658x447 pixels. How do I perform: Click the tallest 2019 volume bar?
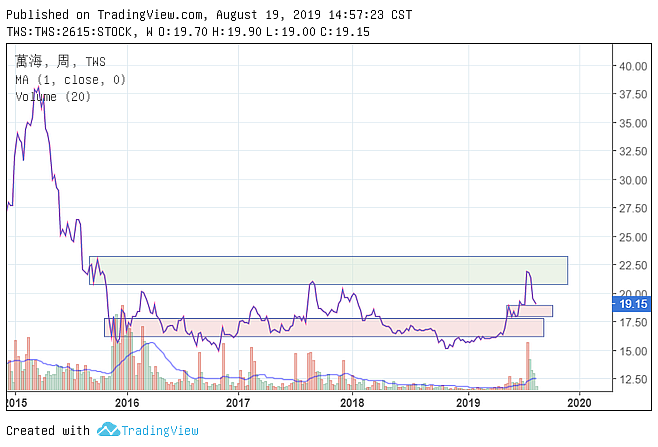click(x=527, y=366)
